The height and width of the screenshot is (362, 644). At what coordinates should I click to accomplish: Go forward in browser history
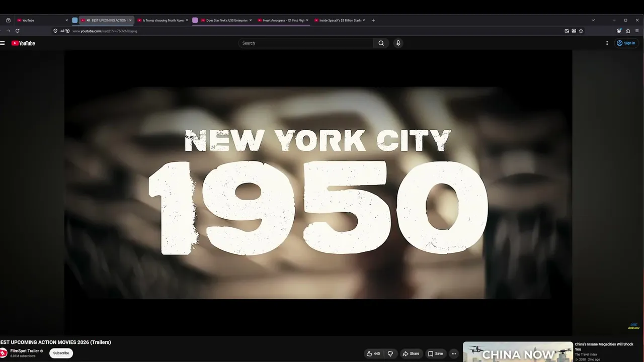click(8, 31)
